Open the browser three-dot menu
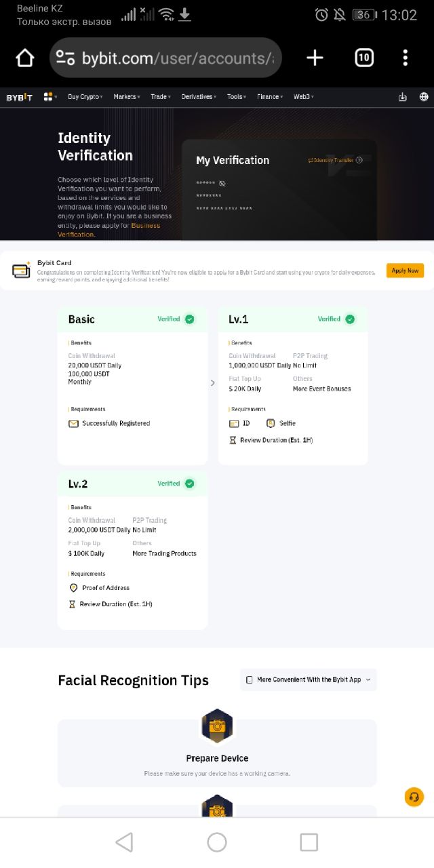This screenshot has height=868, width=434. [405, 58]
